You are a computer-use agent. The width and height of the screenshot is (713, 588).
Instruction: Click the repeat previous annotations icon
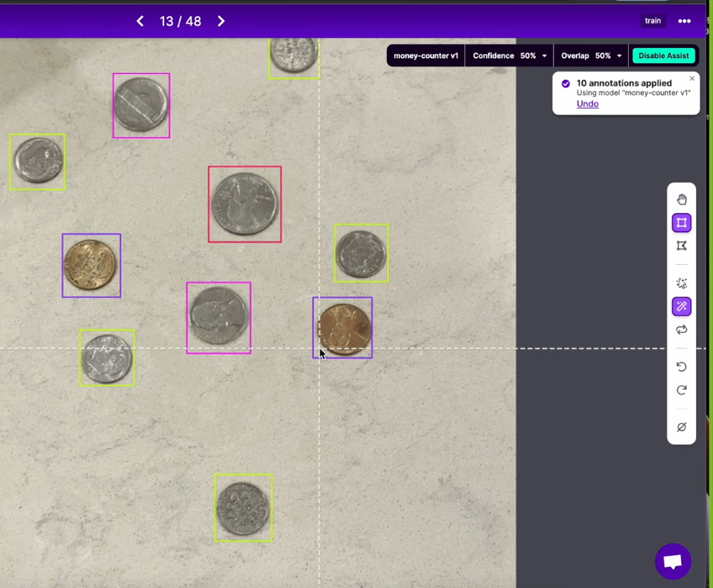[x=681, y=330]
